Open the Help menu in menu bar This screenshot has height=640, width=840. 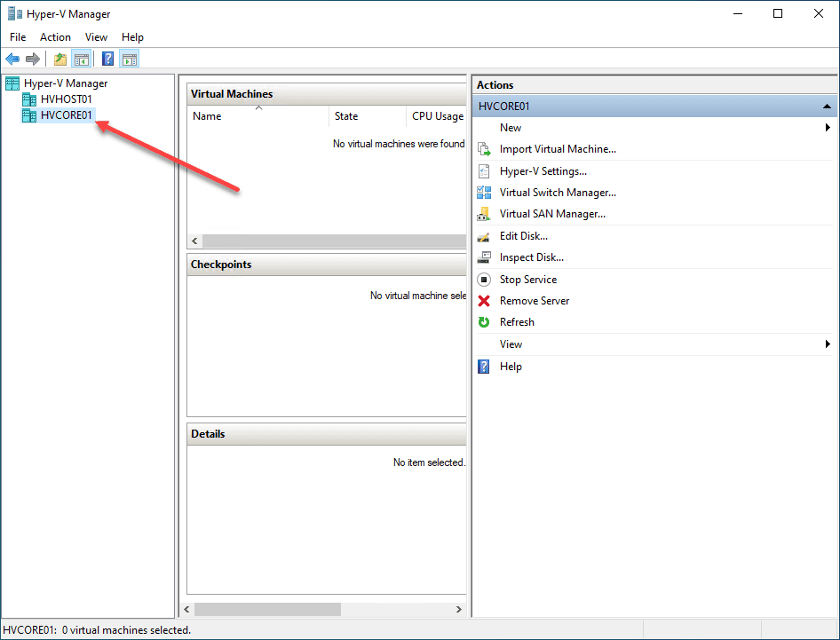132,37
